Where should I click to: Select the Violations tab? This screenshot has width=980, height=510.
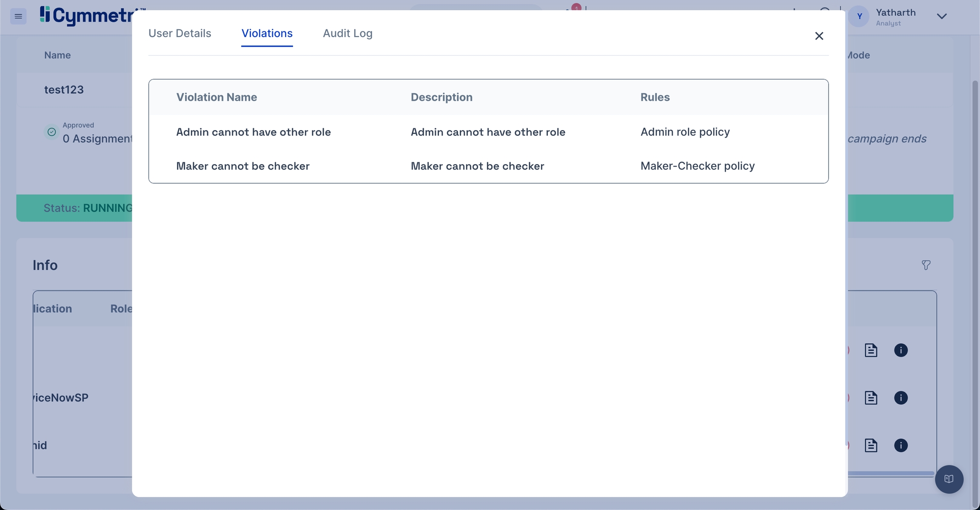pos(267,33)
